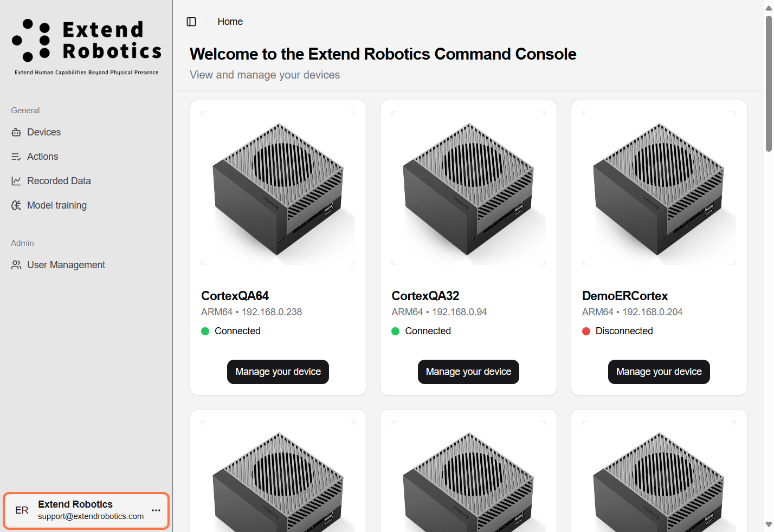Viewport: 774px width, 532px height.
Task: Toggle the sidebar panel icon
Action: [x=191, y=22]
